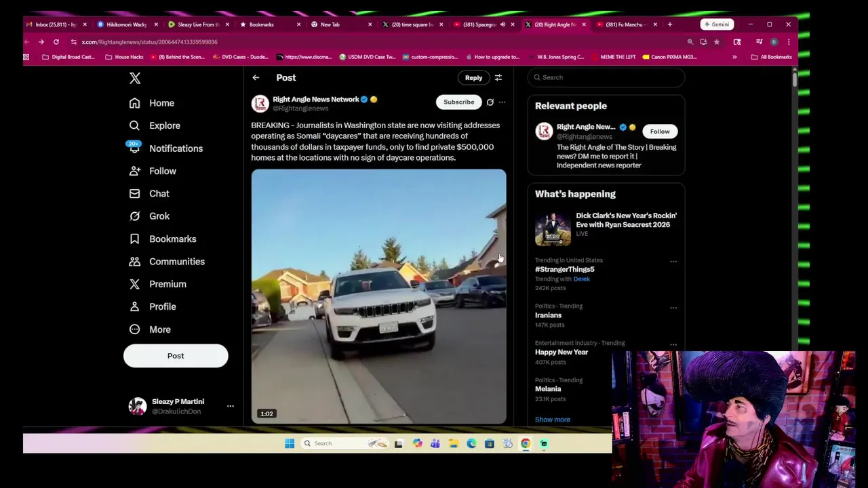Open account options next to Sleazy P Martini
868x488 pixels.
click(x=231, y=406)
